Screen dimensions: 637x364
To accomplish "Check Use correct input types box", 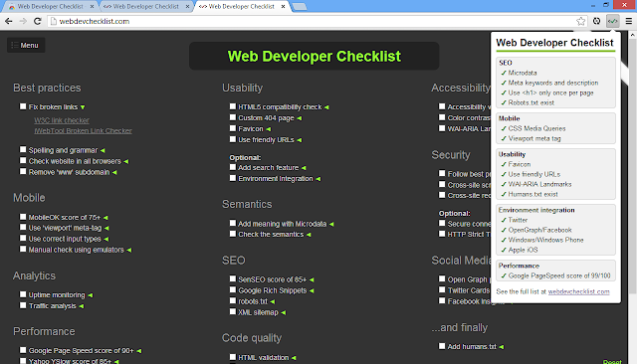I will pyautogui.click(x=23, y=239).
